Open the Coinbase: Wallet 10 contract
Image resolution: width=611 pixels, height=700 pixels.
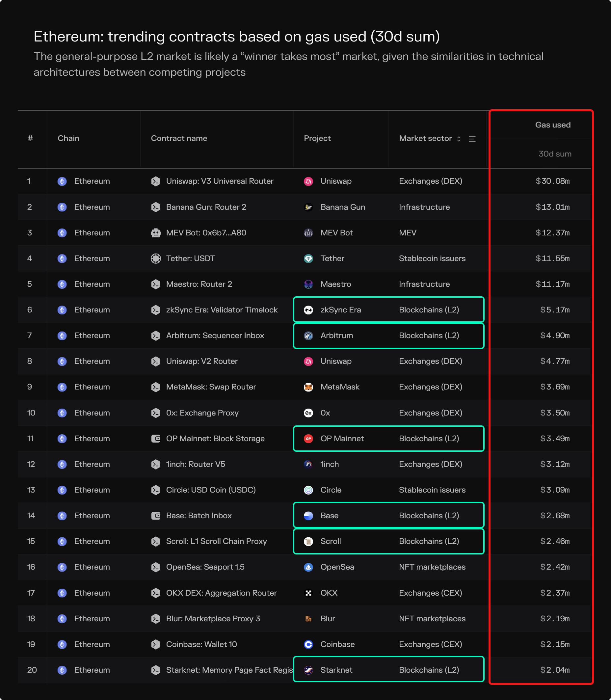(x=201, y=644)
